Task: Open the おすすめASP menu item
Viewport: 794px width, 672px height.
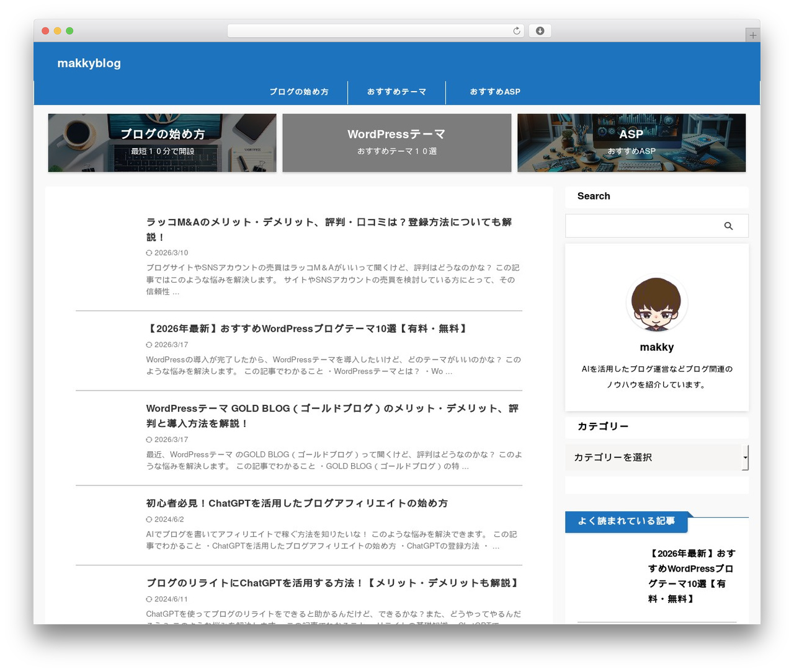Action: (495, 92)
